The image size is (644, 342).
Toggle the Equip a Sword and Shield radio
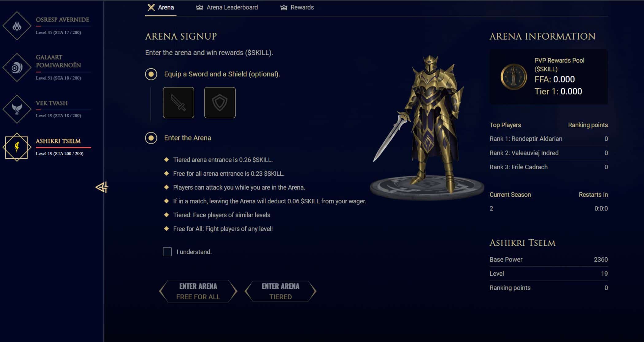151,74
